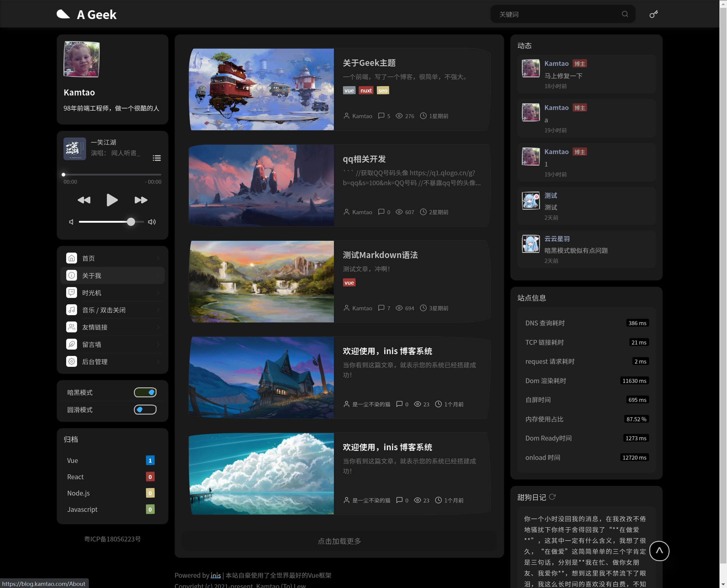The width and height of the screenshot is (727, 588).
Task: Click chevron on 友情链接 row
Action: [x=158, y=327]
